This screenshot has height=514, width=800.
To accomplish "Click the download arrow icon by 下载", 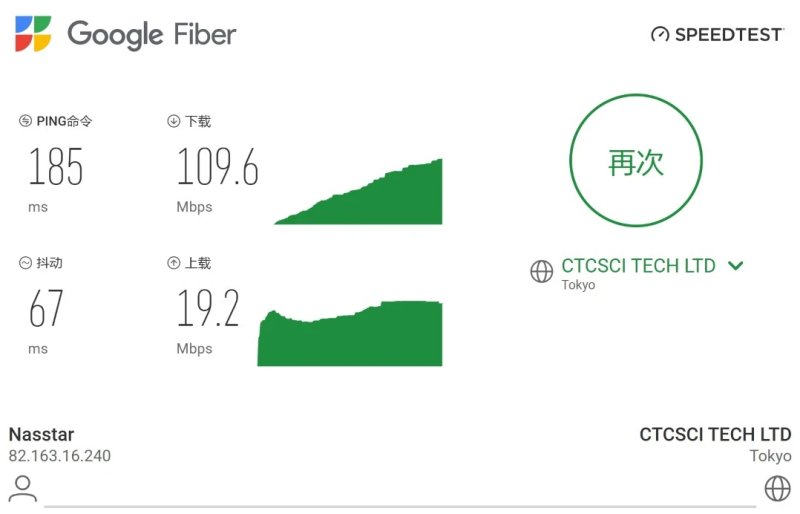I will pos(173,121).
